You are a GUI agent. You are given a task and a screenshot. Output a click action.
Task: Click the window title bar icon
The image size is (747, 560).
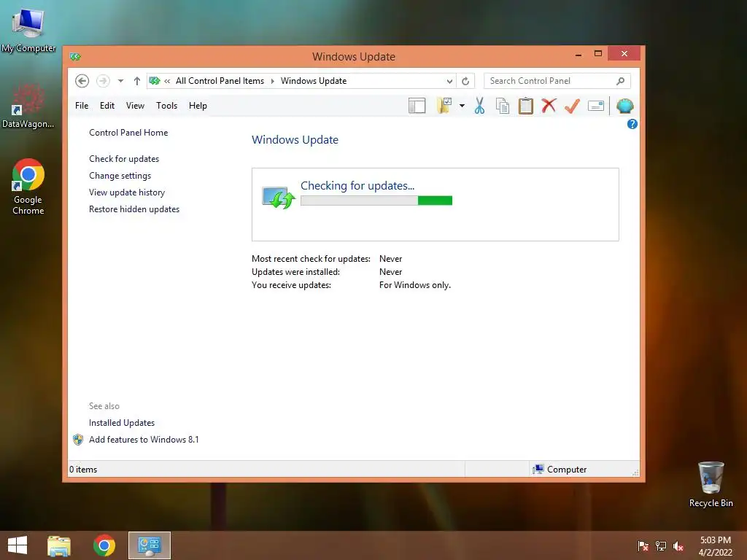point(75,57)
